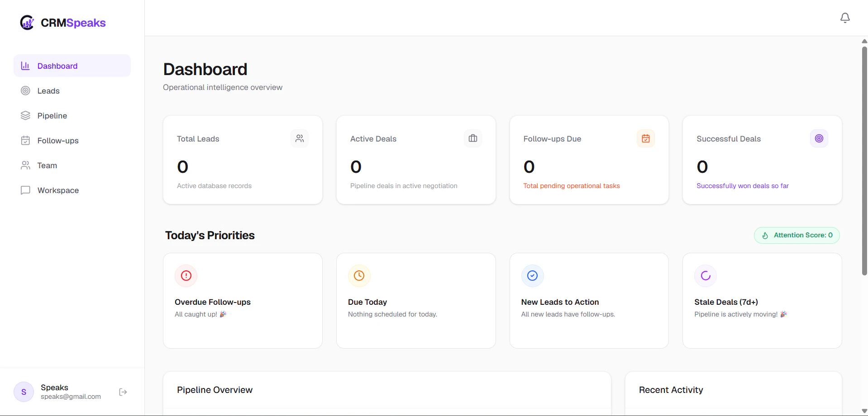Click the Attention Score: 0 badge
The width and height of the screenshot is (868, 416).
[x=797, y=236]
